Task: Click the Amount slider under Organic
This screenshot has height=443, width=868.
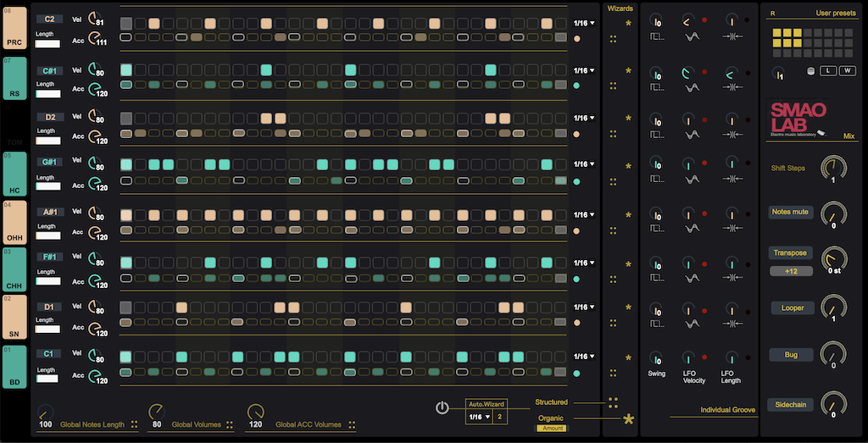Action: (551, 428)
